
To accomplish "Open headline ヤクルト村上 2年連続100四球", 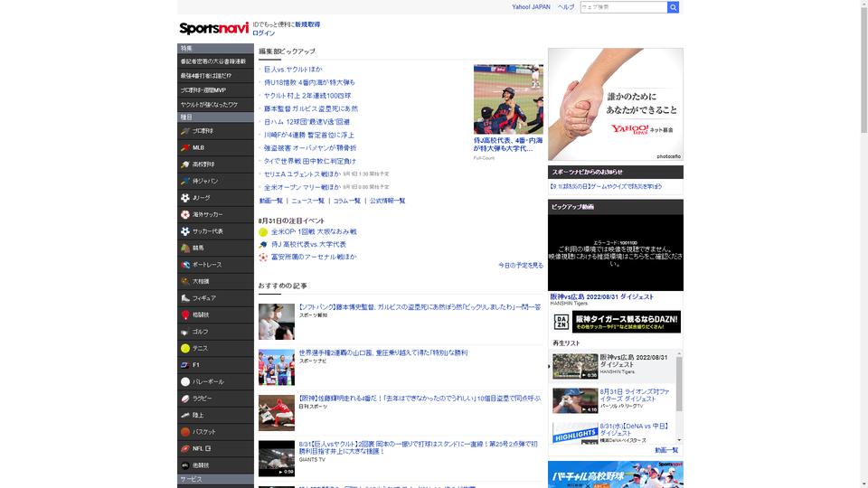I will [x=307, y=96].
